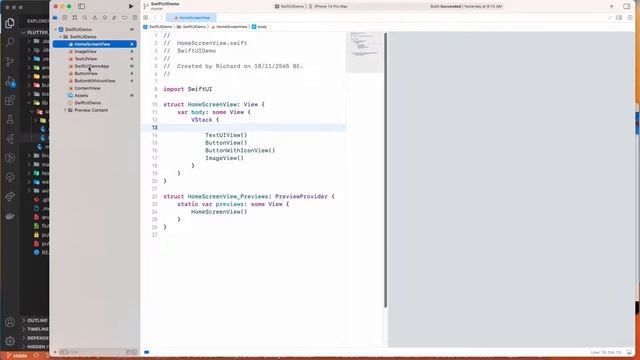Open the Library with the plus button
The width and height of the screenshot is (640, 360).
pyautogui.click(x=611, y=6)
